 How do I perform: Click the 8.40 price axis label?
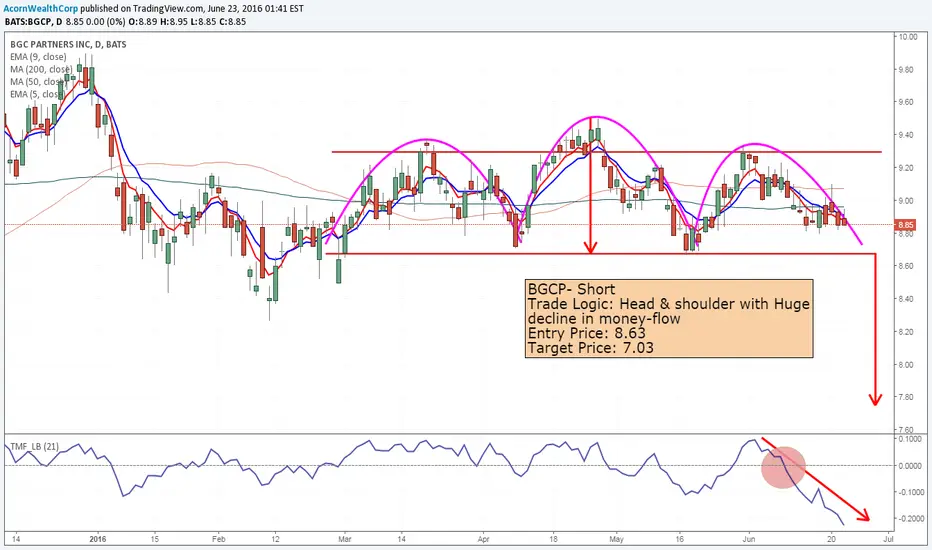pos(907,299)
